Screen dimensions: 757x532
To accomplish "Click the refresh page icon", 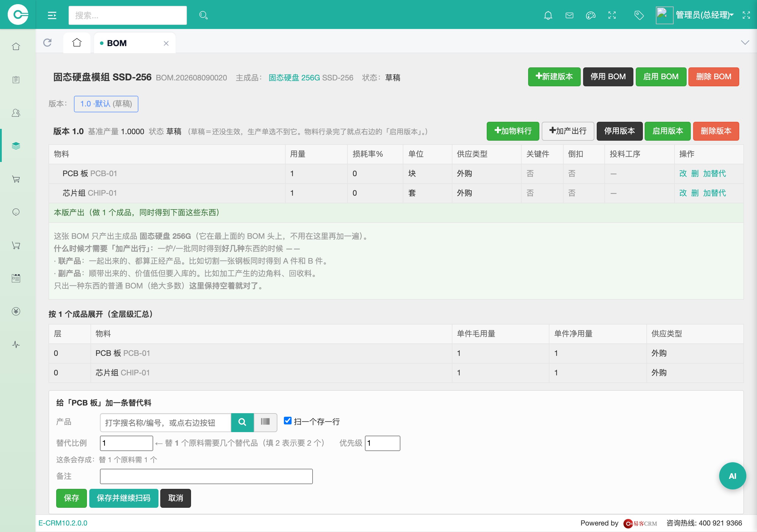I will click(x=48, y=43).
